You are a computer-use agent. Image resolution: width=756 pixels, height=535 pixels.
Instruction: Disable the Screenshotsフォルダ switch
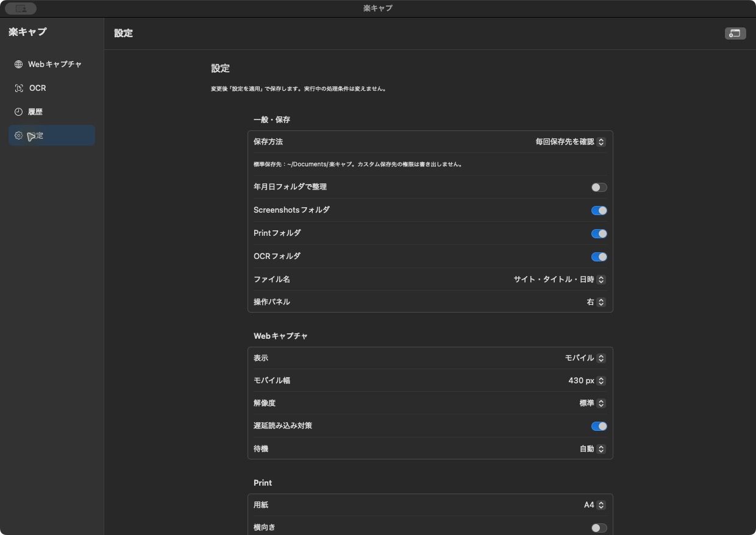(x=599, y=210)
